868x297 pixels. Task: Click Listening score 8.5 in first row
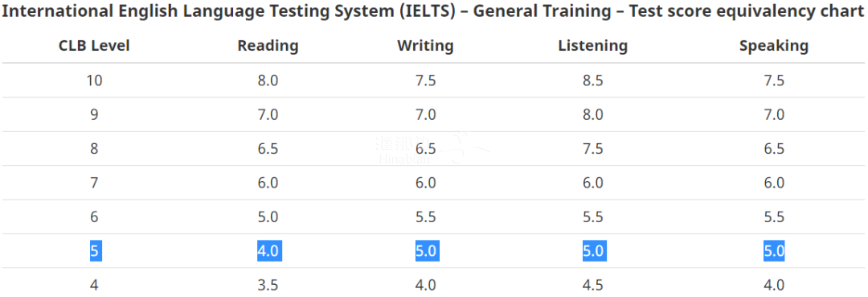pyautogui.click(x=593, y=80)
